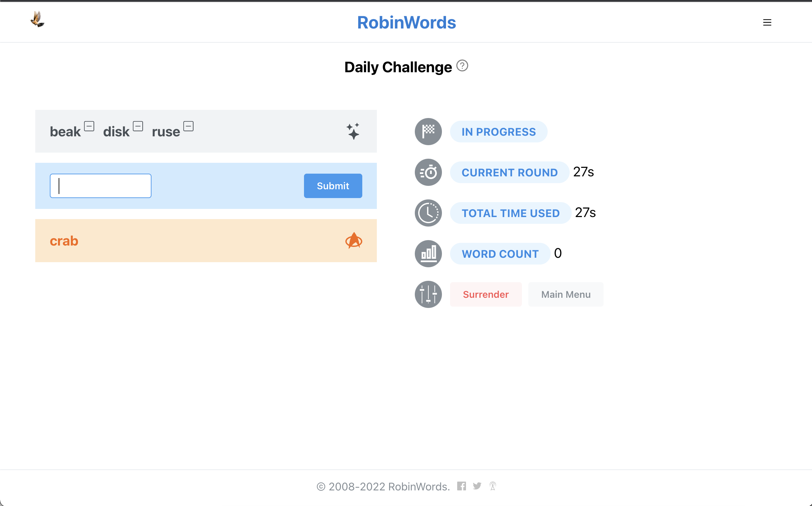Open the Twitter link in footer
Screen dimensions: 812x506
pyautogui.click(x=477, y=486)
